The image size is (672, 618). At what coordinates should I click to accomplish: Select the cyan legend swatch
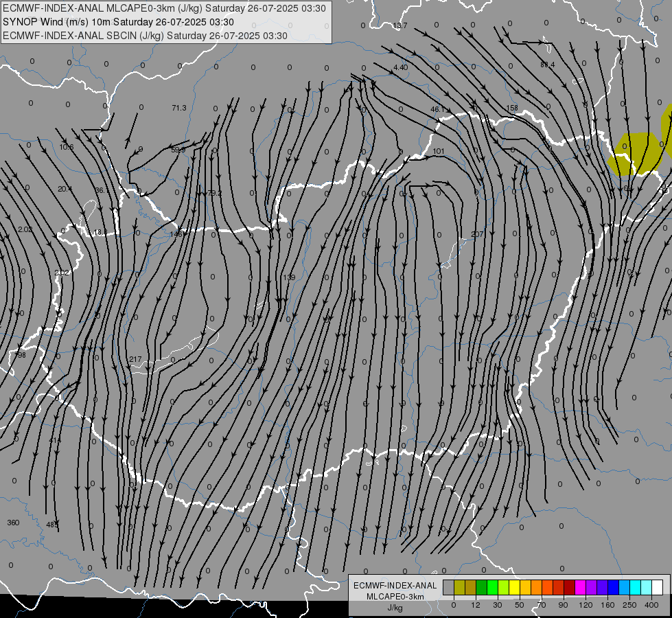click(636, 587)
